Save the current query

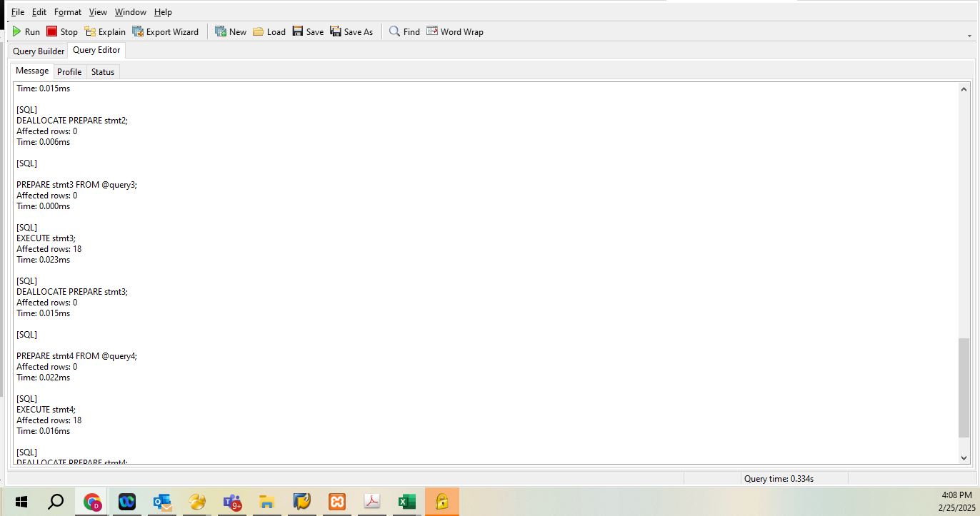coord(308,31)
